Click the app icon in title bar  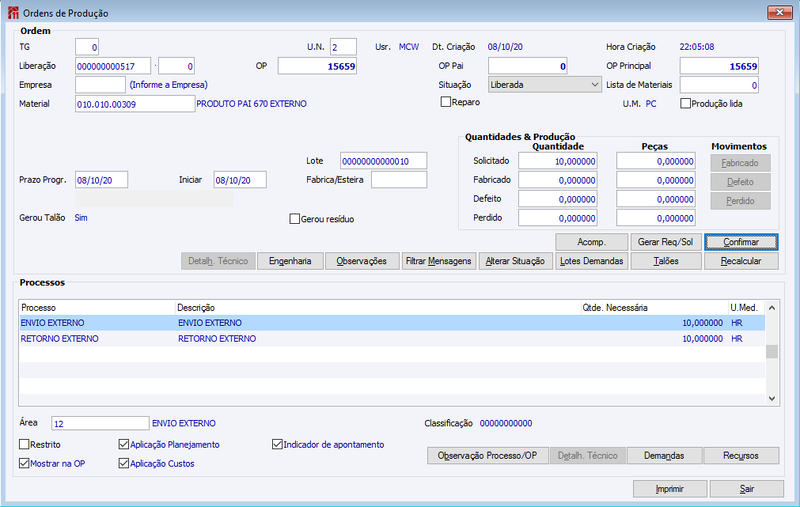pyautogui.click(x=13, y=13)
